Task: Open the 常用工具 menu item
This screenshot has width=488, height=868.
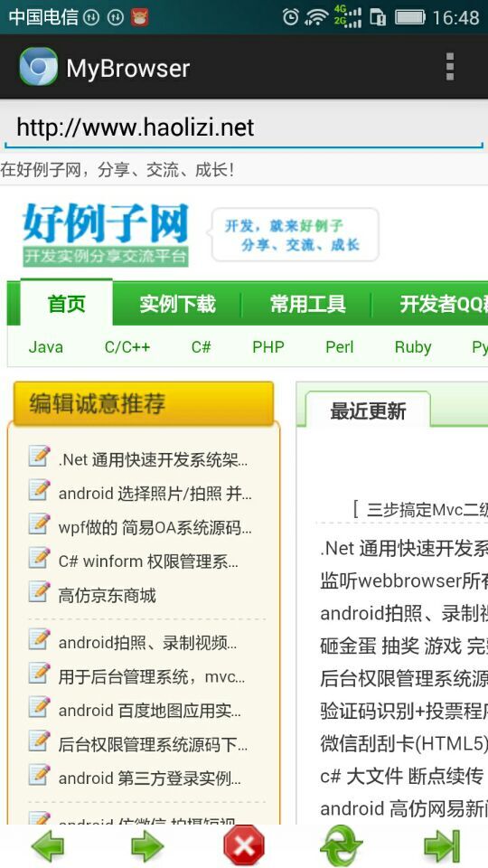Action: pos(307,304)
